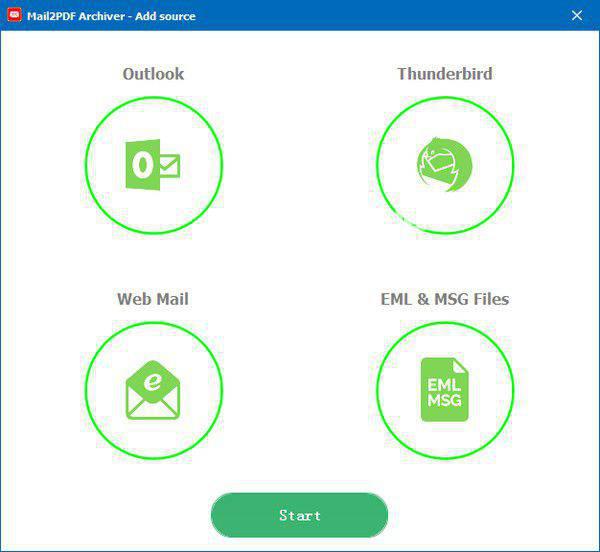Close the Add source dialog
This screenshot has width=600, height=552.
click(577, 16)
